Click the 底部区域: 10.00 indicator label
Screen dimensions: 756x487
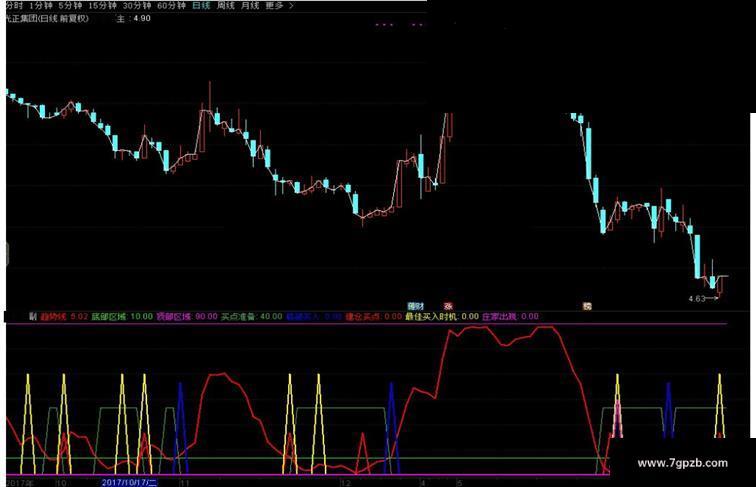pos(122,317)
